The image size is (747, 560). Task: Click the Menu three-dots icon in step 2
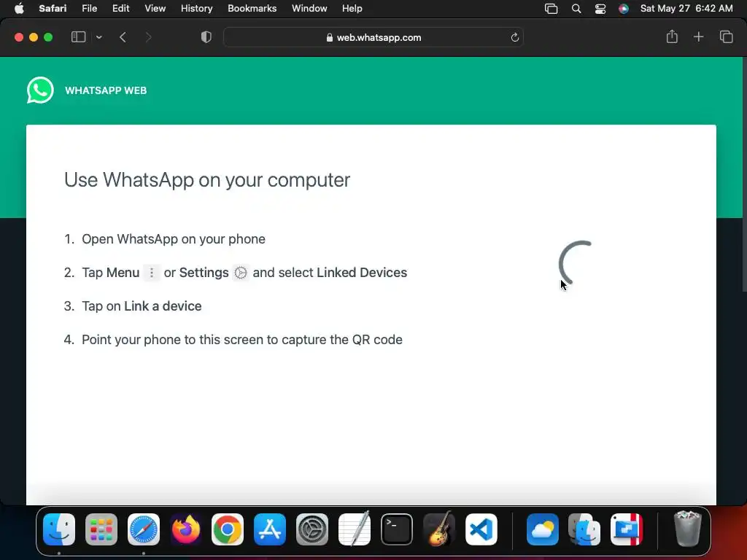tap(152, 273)
